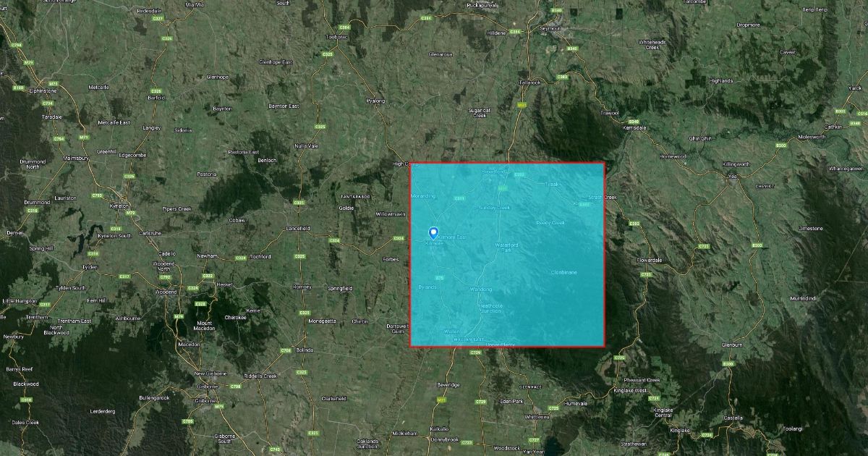Click the Barrys Reef place label
The height and width of the screenshot is (456, 868).
tap(20, 369)
